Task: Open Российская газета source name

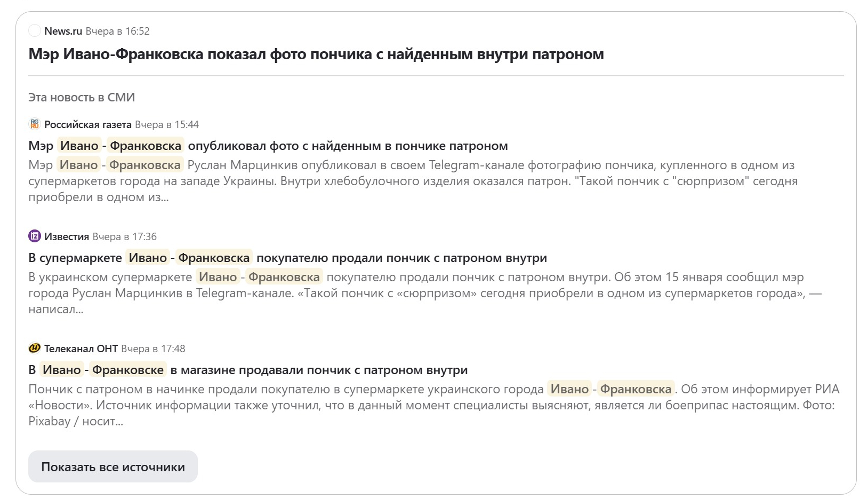Action: (x=88, y=124)
